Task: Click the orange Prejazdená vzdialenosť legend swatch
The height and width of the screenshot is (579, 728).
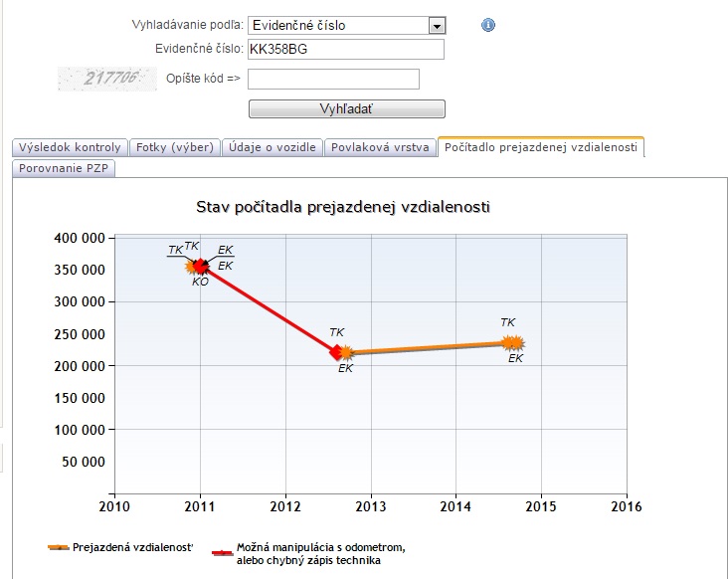Action: point(59,547)
